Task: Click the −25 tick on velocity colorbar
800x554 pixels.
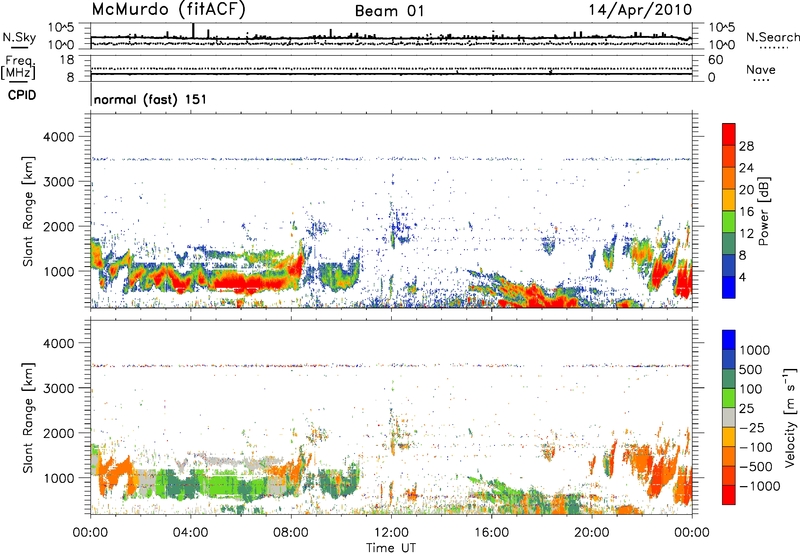Action: point(753,427)
